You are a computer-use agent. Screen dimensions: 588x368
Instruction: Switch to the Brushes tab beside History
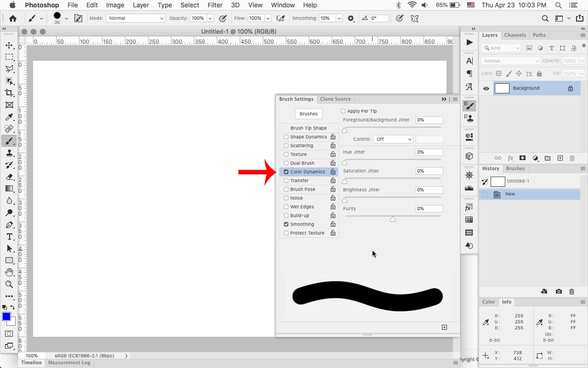515,168
